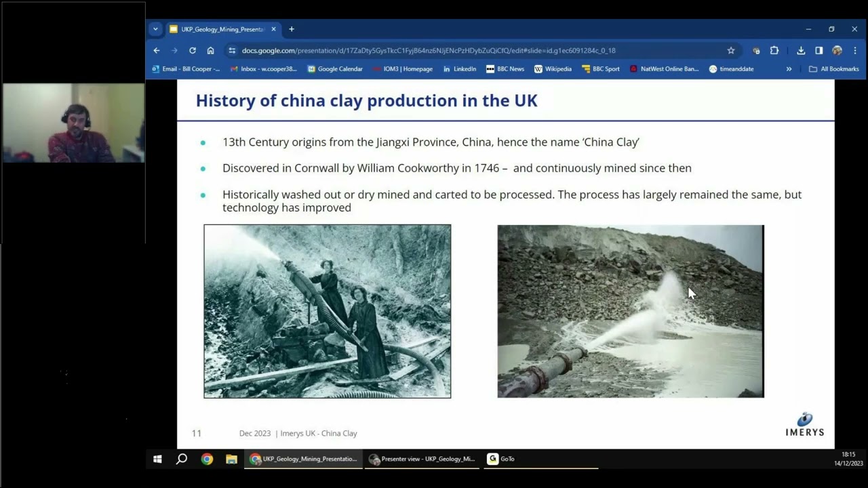Bookmark this page with the star icon

click(731, 50)
